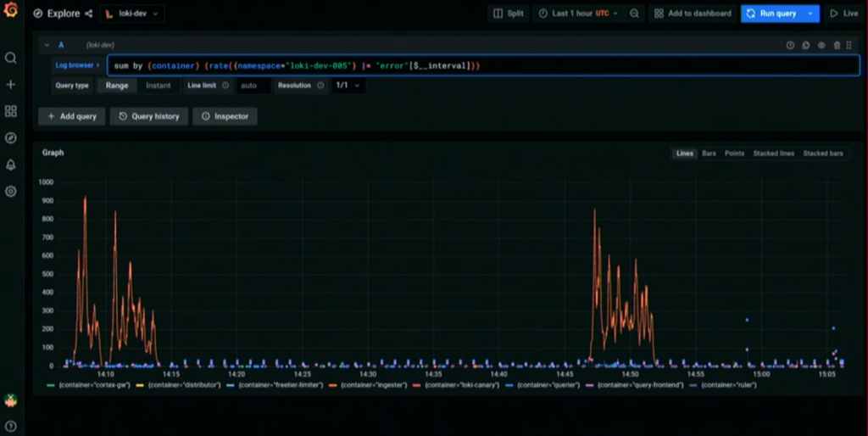
Task: Click the Split button
Action: point(509,14)
